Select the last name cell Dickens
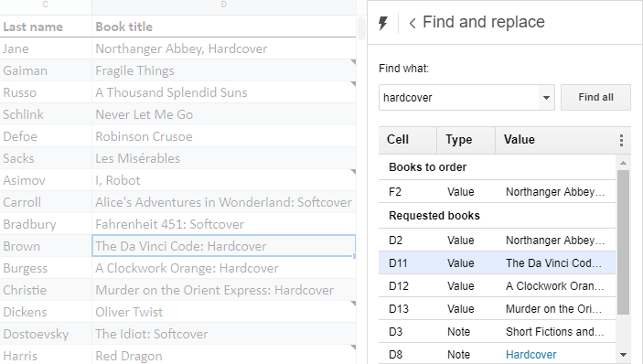The width and height of the screenshot is (643, 364). click(46, 312)
